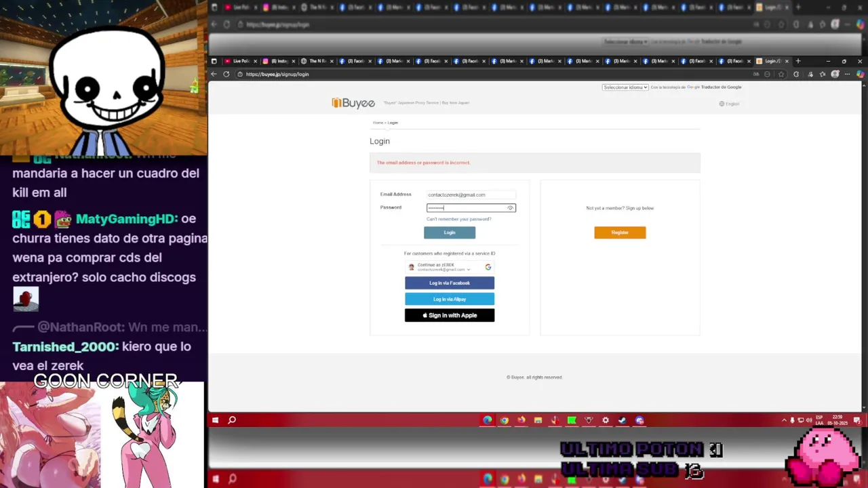
Task: Open a new browser tab
Action: [x=797, y=61]
